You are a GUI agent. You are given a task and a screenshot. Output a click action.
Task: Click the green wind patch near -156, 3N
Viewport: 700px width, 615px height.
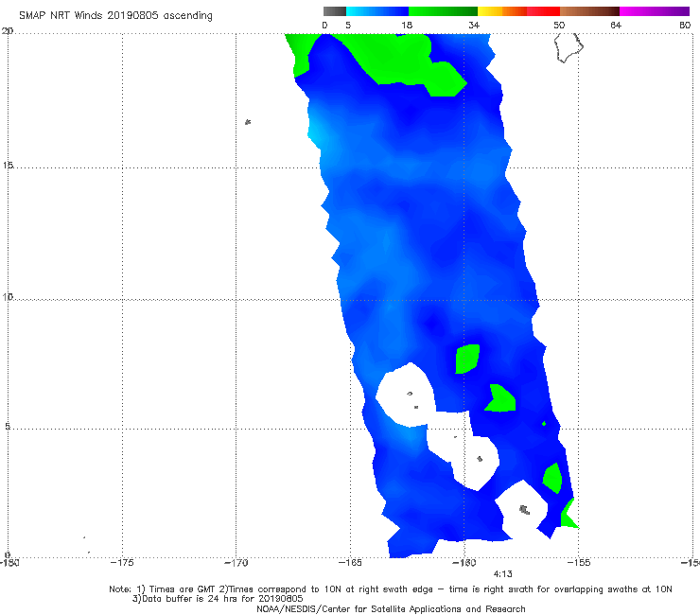tap(552, 478)
